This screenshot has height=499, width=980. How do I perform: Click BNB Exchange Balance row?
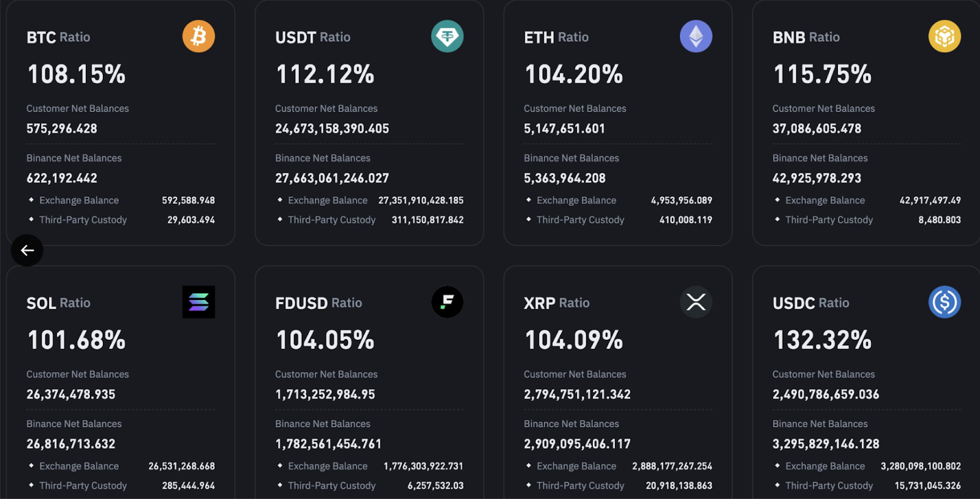tap(867, 200)
